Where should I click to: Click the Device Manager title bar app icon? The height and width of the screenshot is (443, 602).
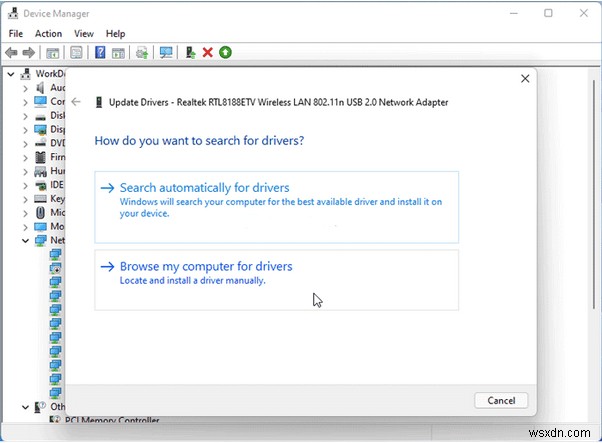pos(13,13)
